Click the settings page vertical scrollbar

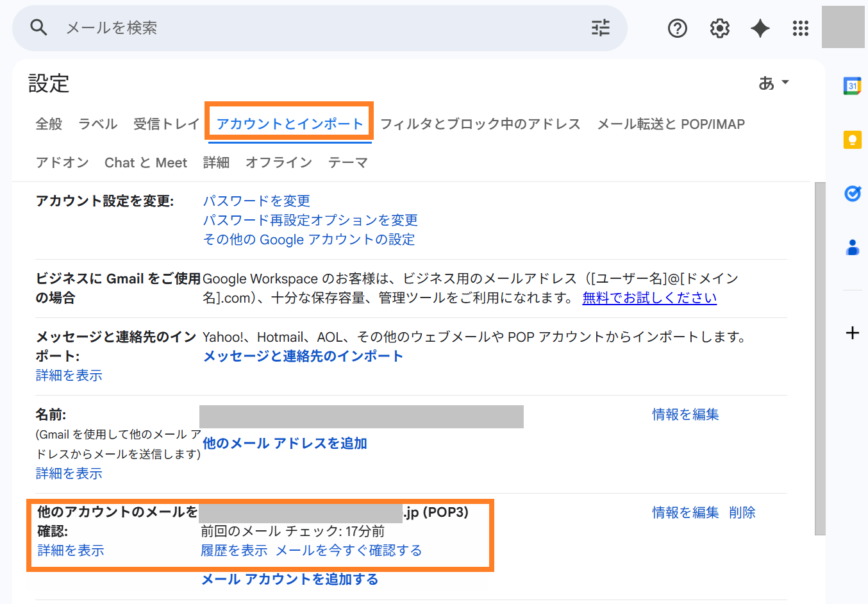820,358
